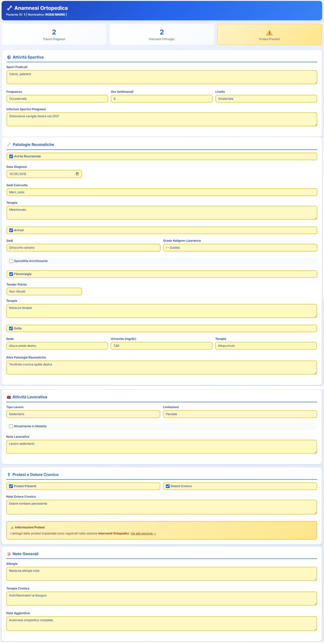Toggle the Dolore Cronico checkbox
The image size is (324, 644).
pyautogui.click(x=168, y=486)
